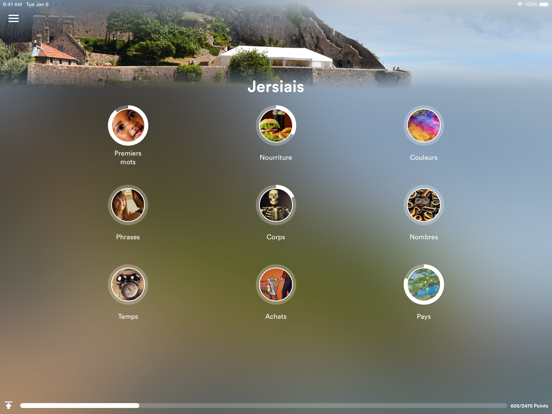Tap the upload arrow icon at bottom

tap(9, 405)
